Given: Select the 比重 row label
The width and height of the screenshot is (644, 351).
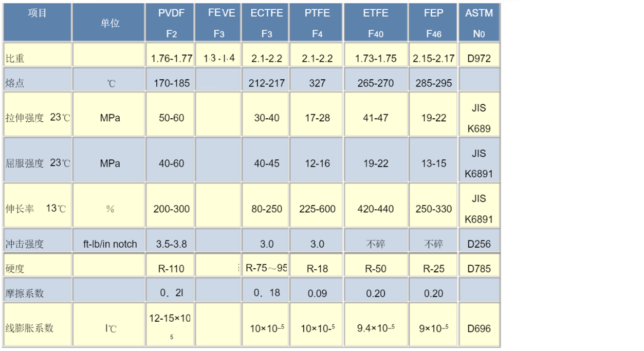Looking at the screenshot, I should (15, 58).
